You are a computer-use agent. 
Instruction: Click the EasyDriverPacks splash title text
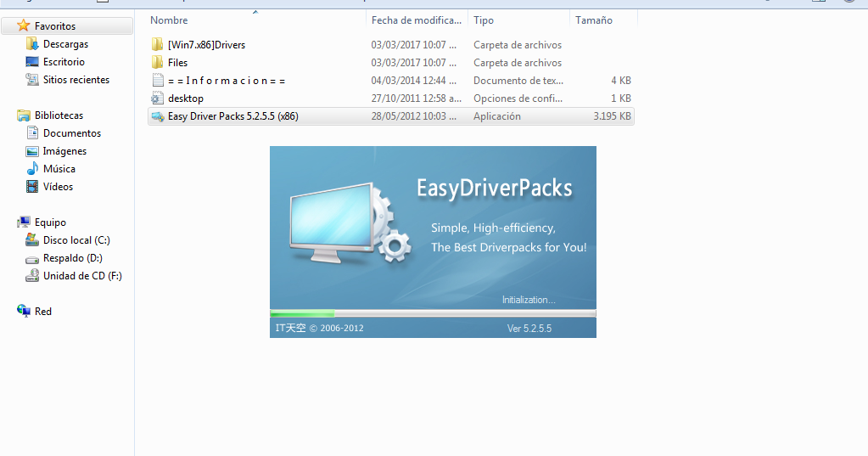[x=495, y=189]
